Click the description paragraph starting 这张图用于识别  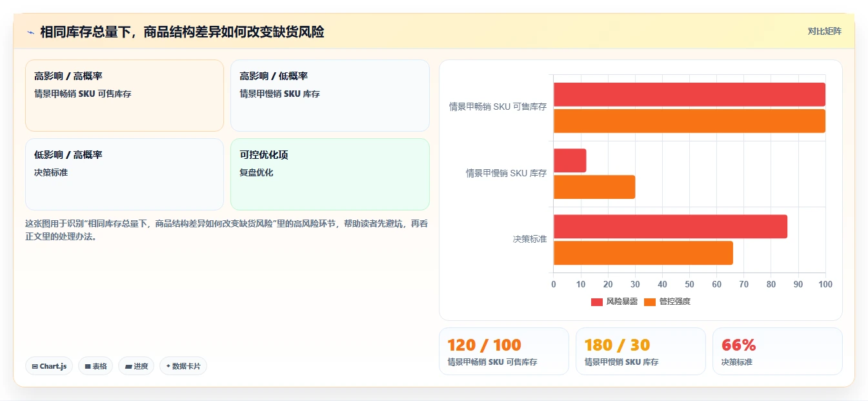click(227, 230)
